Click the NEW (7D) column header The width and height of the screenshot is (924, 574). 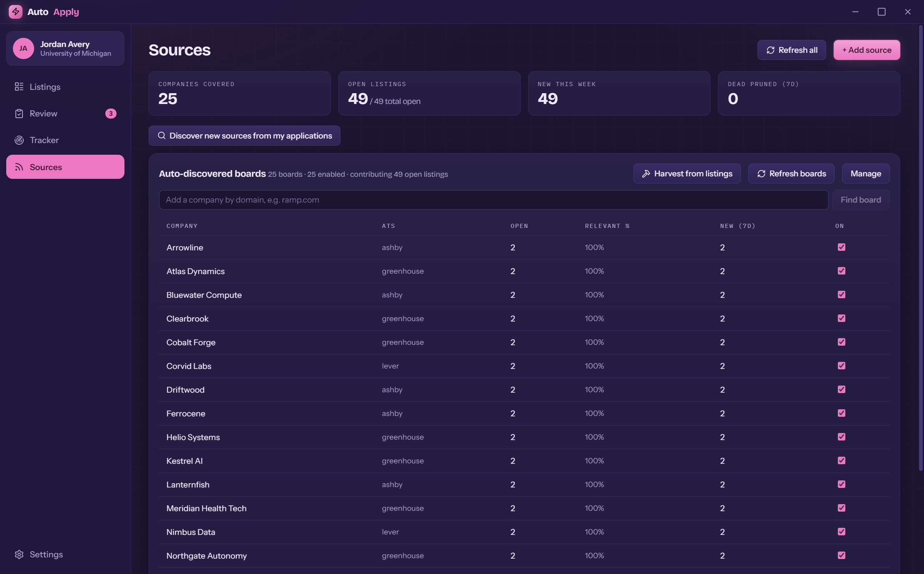pos(738,226)
